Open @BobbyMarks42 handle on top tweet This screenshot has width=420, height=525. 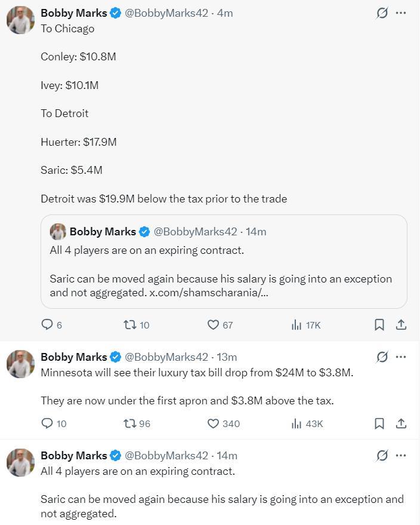[x=166, y=13]
